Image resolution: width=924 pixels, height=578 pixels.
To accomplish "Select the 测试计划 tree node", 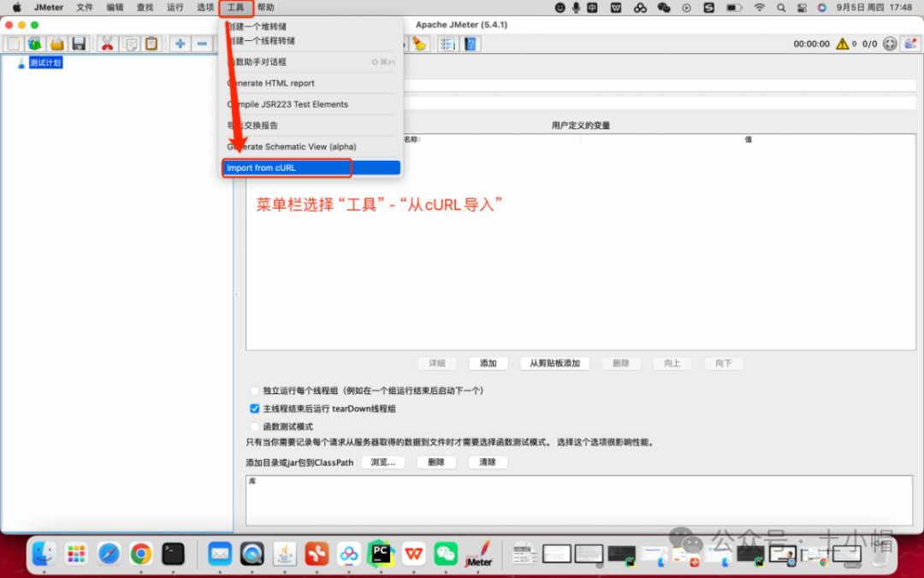I will point(45,62).
